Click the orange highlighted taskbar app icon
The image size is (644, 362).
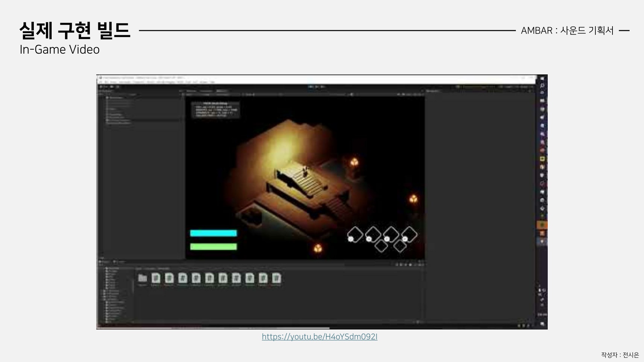(x=542, y=225)
